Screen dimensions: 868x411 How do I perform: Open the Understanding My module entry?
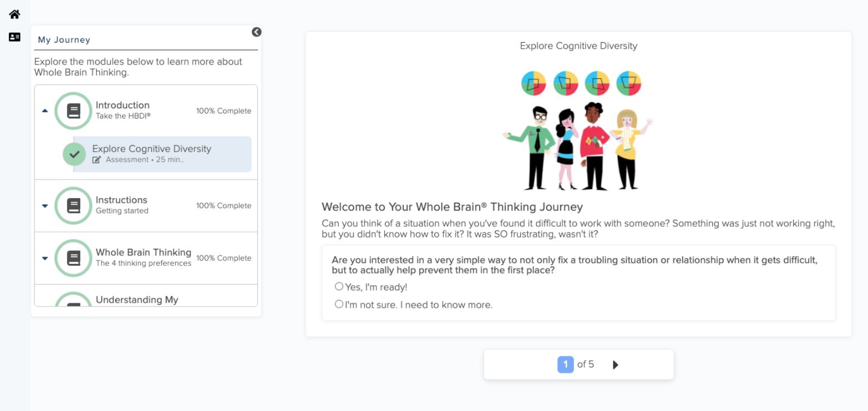(137, 300)
